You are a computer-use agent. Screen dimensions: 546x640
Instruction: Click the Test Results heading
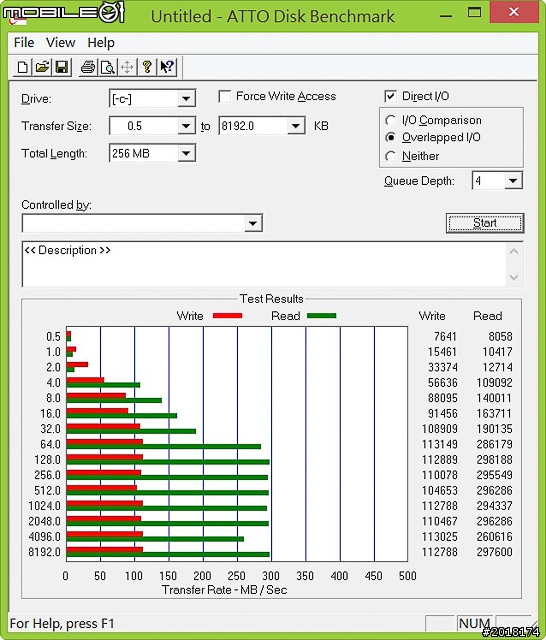click(271, 299)
